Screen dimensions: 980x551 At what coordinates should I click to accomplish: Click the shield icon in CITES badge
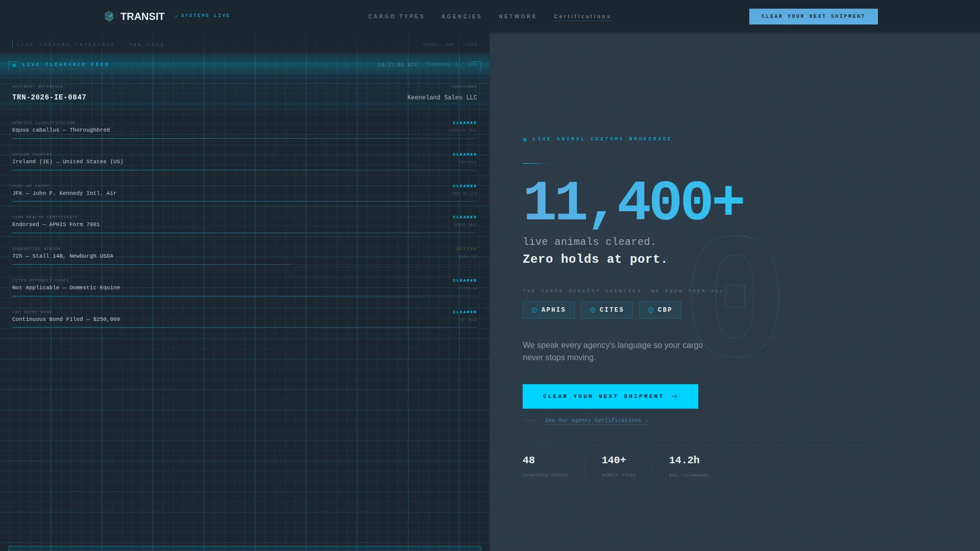click(593, 310)
